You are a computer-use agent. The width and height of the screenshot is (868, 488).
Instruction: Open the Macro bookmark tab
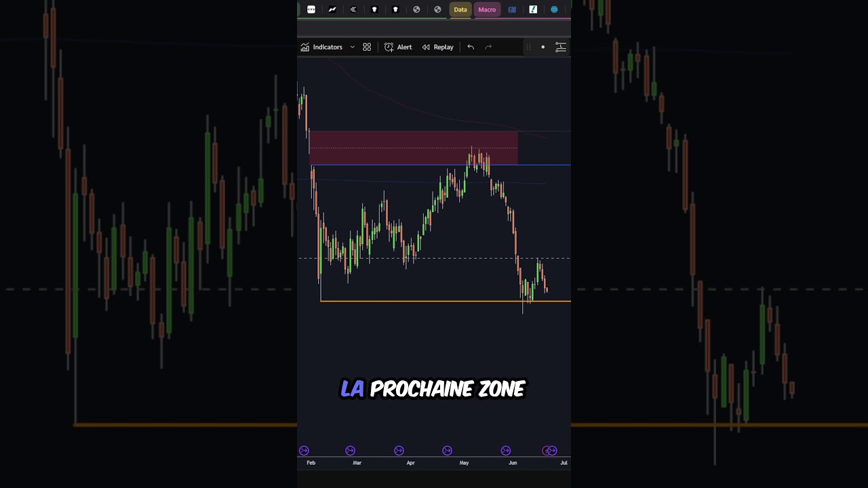[487, 9]
